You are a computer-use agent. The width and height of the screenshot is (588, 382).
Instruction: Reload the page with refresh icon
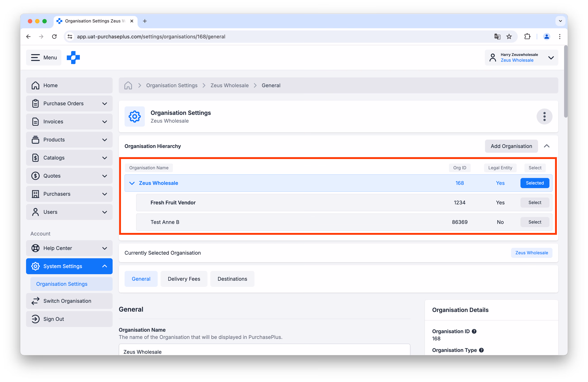(54, 37)
